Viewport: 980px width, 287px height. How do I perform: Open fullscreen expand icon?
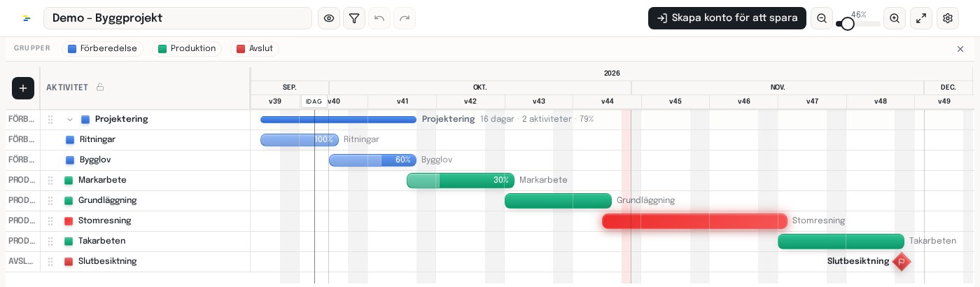(x=921, y=18)
